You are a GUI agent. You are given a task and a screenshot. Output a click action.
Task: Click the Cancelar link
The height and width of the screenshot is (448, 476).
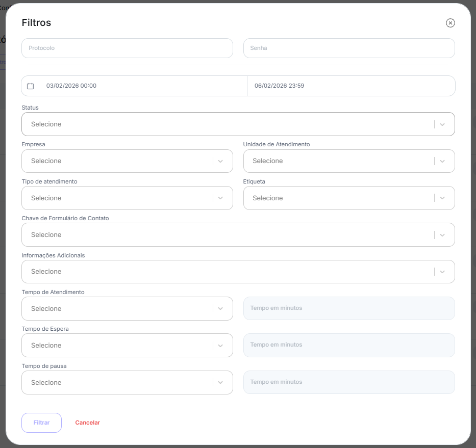click(x=87, y=423)
